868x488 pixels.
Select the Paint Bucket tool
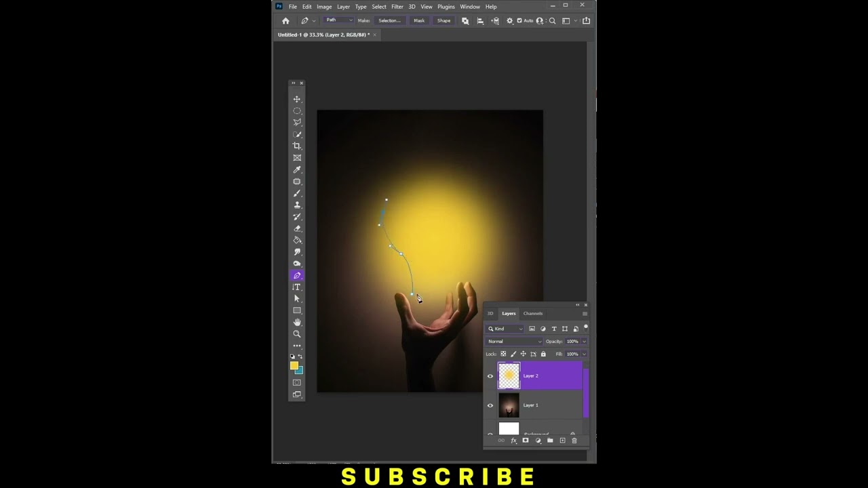[x=296, y=240]
